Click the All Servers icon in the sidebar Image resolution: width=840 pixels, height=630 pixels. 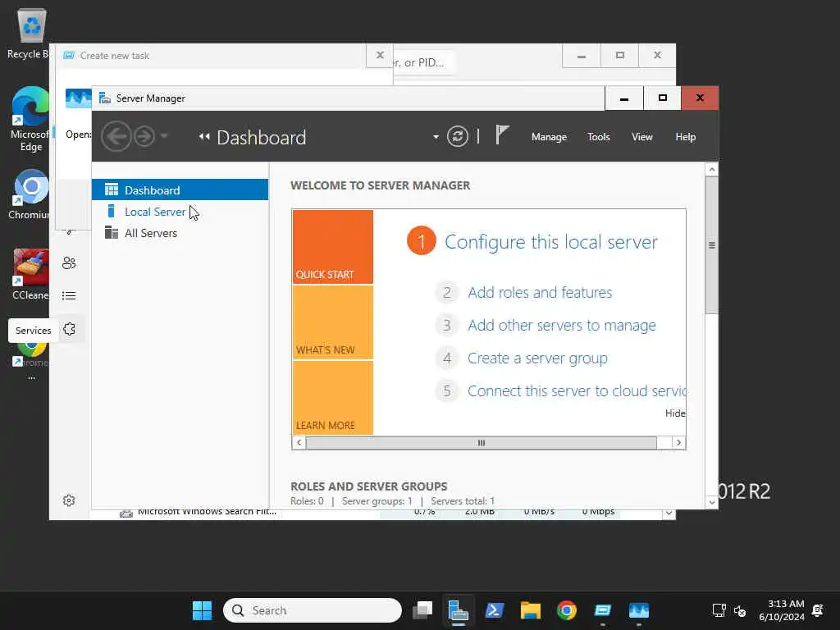(112, 232)
